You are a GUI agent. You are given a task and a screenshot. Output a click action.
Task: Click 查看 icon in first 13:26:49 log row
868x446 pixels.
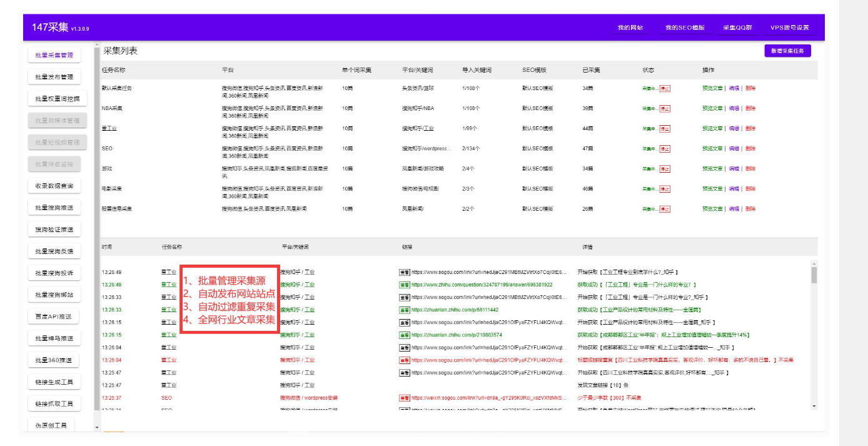(x=404, y=272)
